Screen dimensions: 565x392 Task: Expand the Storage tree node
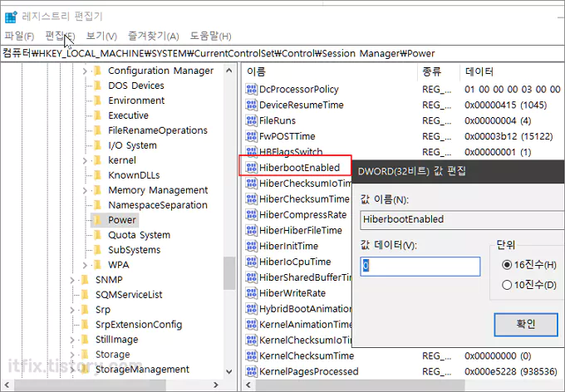[x=72, y=355]
